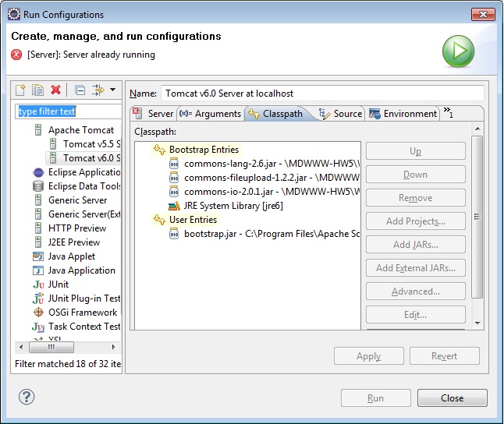The height and width of the screenshot is (424, 504).
Task: Click the New launch configuration icon
Action: (x=20, y=90)
